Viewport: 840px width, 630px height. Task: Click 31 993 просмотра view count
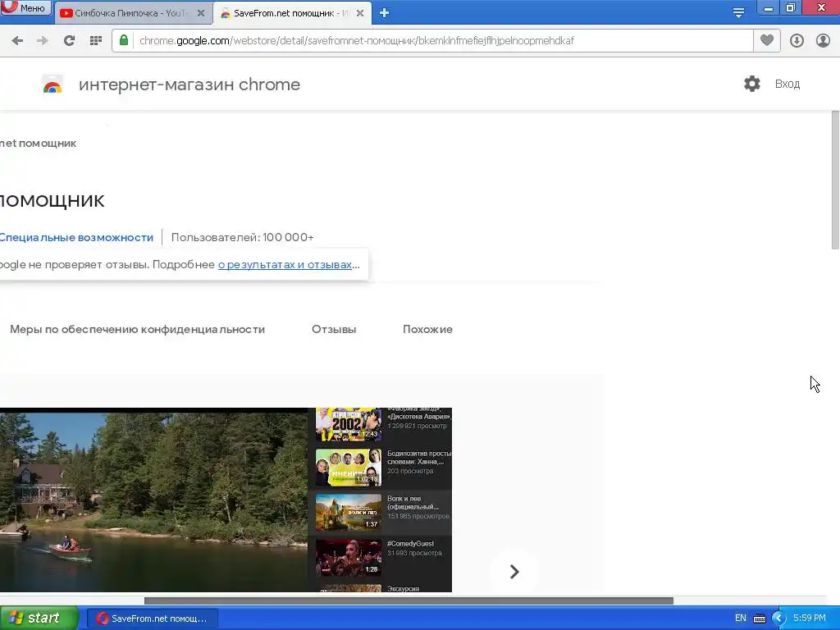tap(414, 553)
